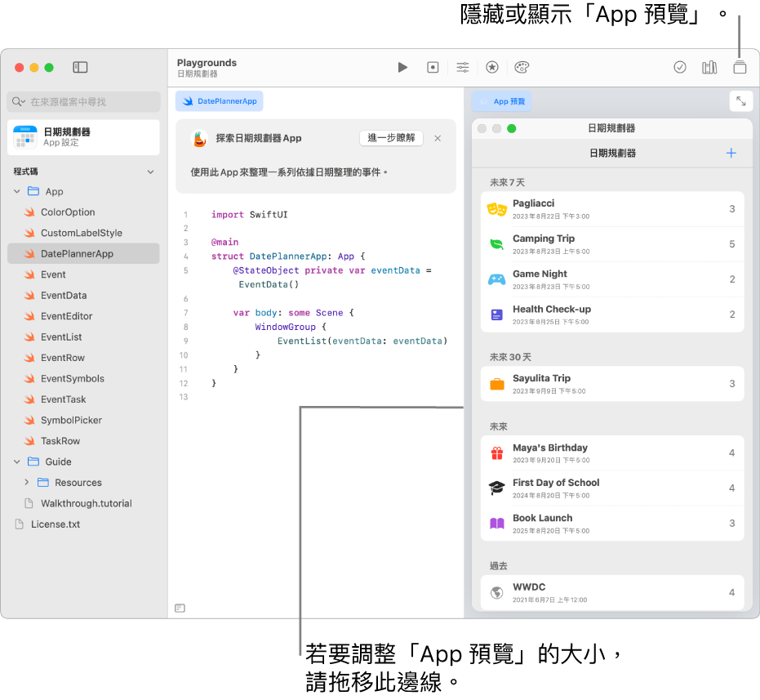The image size is (760, 700).
Task: Expand the App preview to full size
Action: pyautogui.click(x=740, y=101)
